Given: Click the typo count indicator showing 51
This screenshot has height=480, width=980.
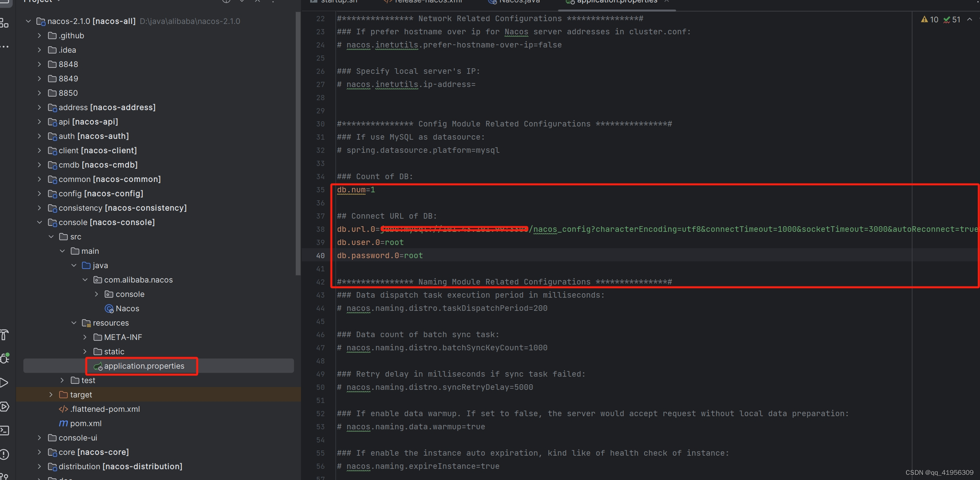Looking at the screenshot, I should coord(952,20).
